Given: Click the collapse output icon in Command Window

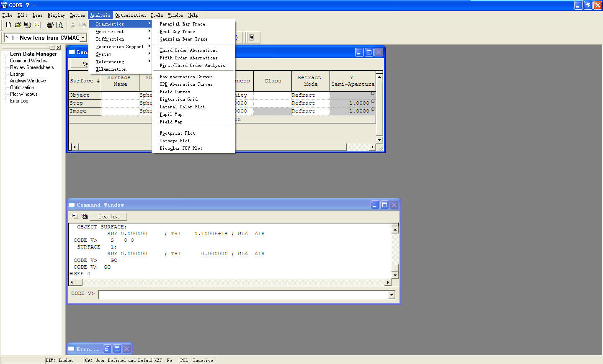Looking at the screenshot, I should click(x=75, y=216).
